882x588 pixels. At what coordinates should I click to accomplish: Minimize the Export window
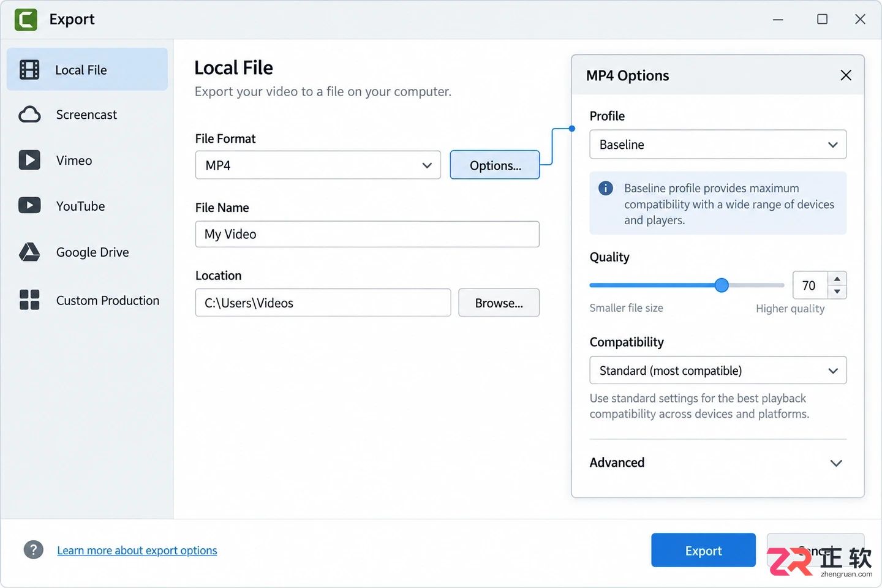pyautogui.click(x=778, y=20)
